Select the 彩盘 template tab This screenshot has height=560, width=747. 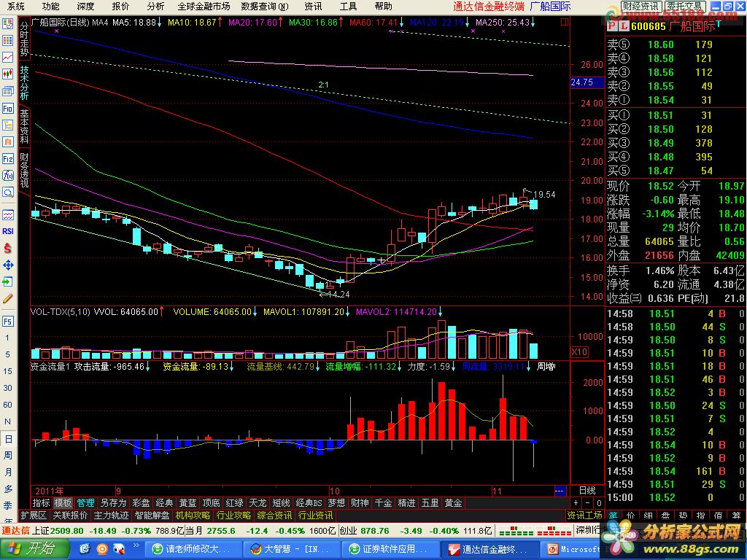tap(141, 503)
